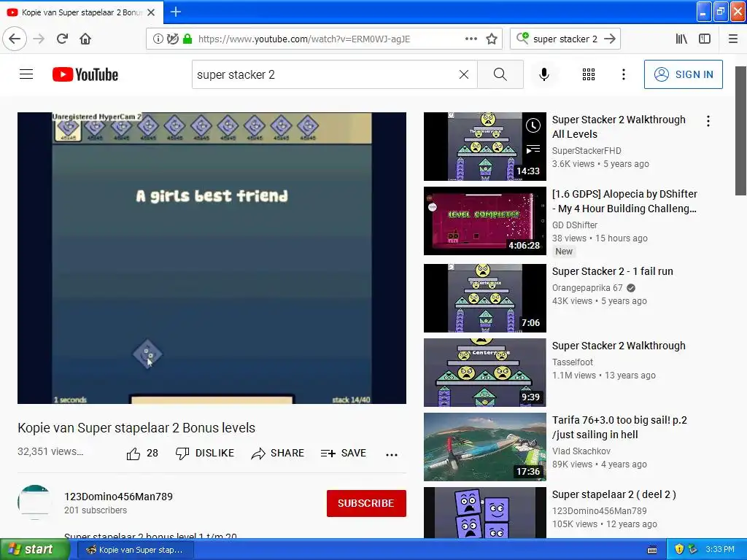Open the 123Domino456Man789 channel name link

[x=119, y=497]
